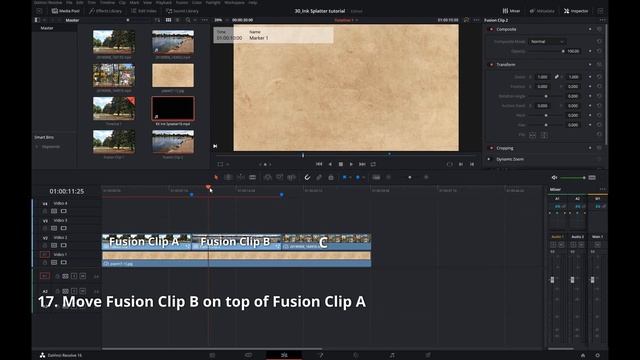Toggle the Linked Selection chain icon
The height and width of the screenshot is (360, 640).
click(x=319, y=178)
